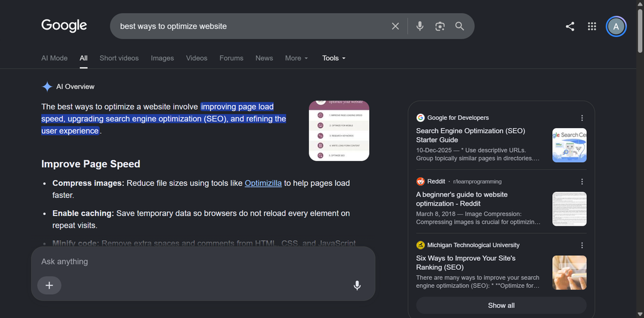Click the AI Overview label
The width and height of the screenshot is (644, 318).
coord(75,87)
